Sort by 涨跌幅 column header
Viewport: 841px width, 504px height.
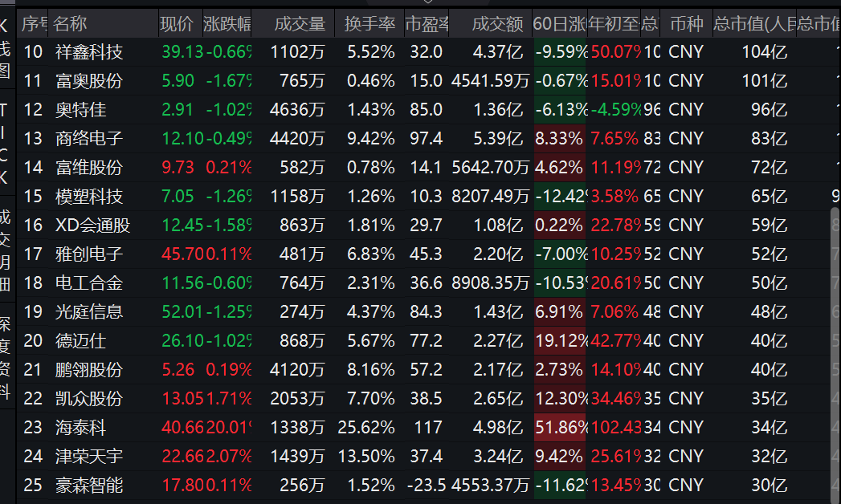[x=227, y=23]
